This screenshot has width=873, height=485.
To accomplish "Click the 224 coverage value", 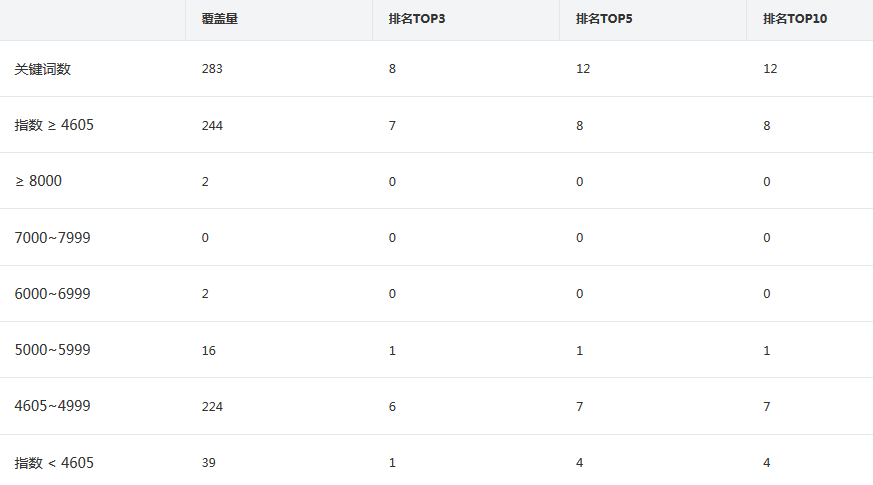I will [x=212, y=407].
